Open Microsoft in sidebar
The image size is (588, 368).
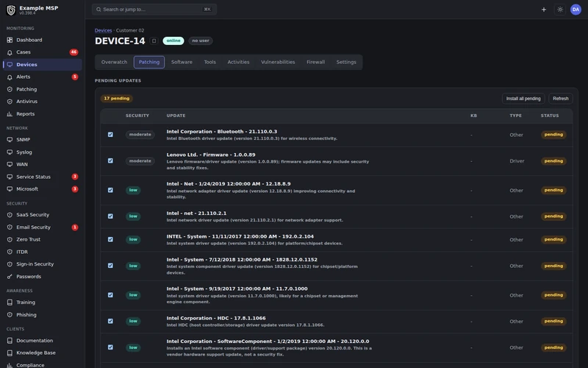[x=42, y=189]
